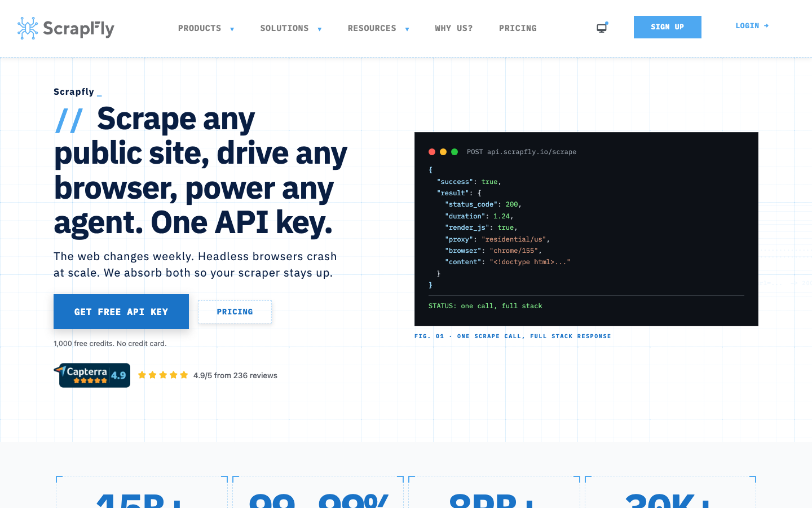The width and height of the screenshot is (812, 508).
Task: Click the Scrapfly spider logo icon
Action: pyautogui.click(x=28, y=28)
